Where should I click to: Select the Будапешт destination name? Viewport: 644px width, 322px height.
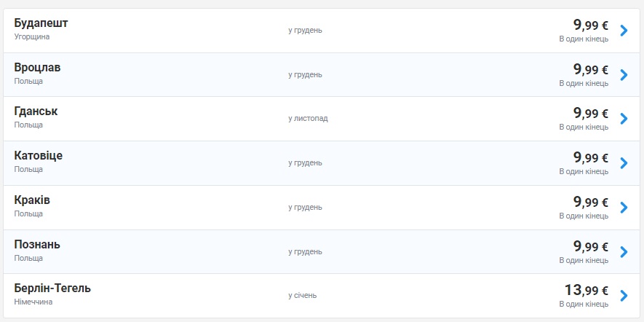click(x=41, y=23)
